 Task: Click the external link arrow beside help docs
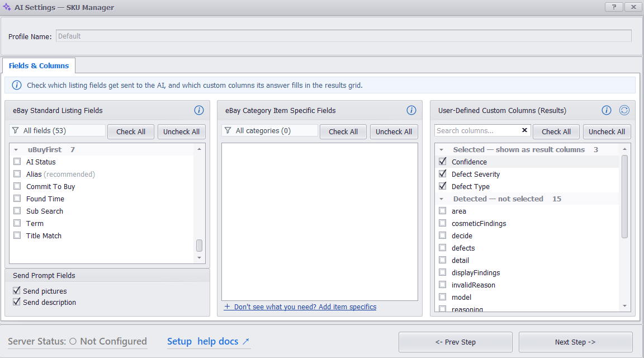(245, 342)
